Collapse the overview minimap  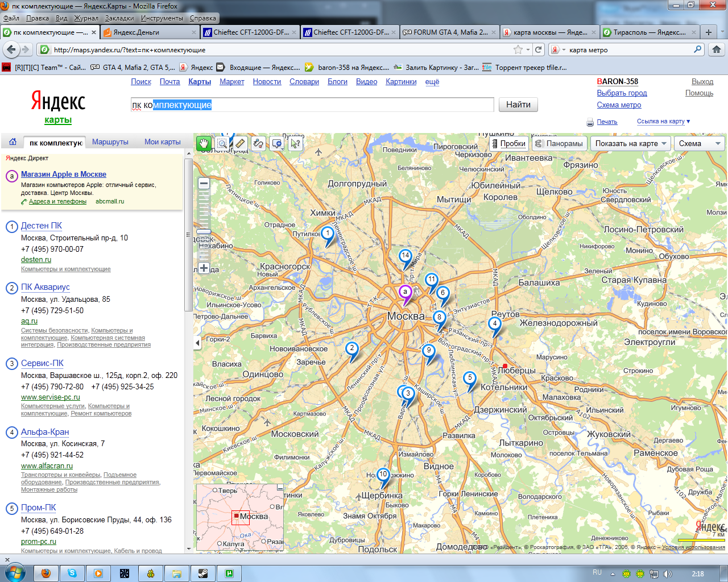(280, 488)
